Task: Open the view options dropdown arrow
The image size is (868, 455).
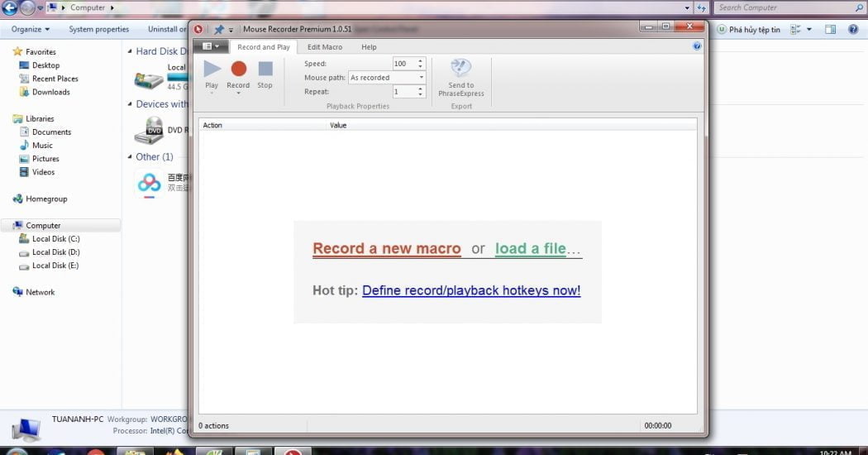Action: coord(808,30)
